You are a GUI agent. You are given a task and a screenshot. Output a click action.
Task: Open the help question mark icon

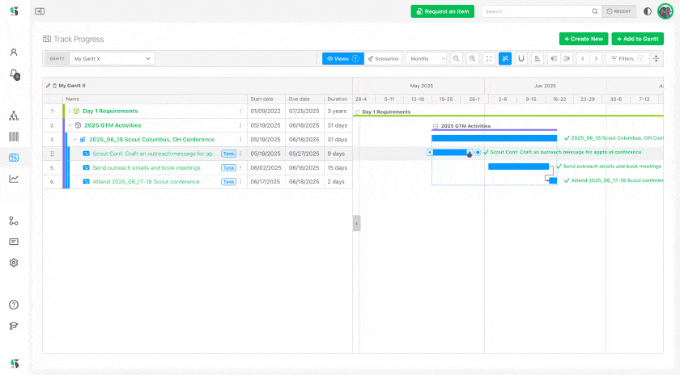14,305
